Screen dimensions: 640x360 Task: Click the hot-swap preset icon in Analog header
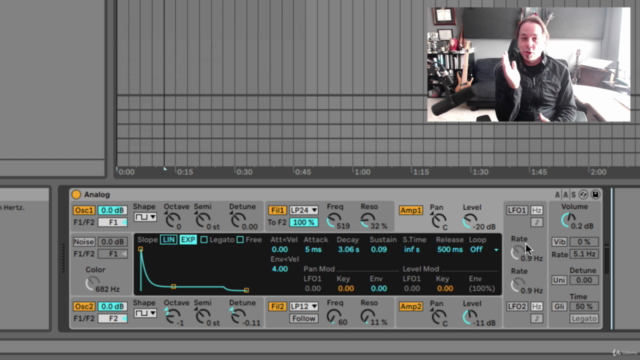click(x=583, y=195)
